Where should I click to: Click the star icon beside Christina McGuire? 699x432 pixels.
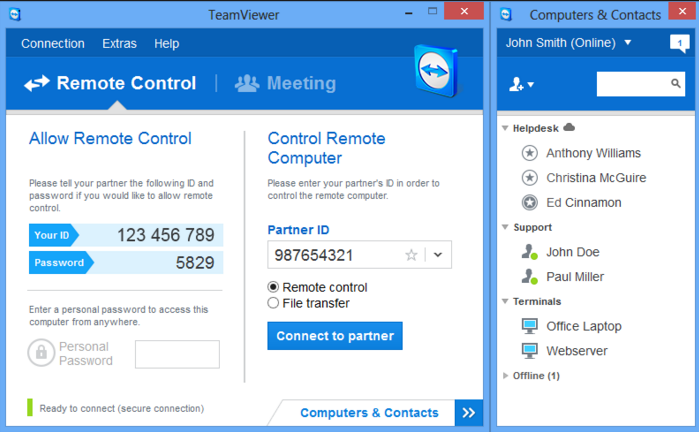click(530, 178)
